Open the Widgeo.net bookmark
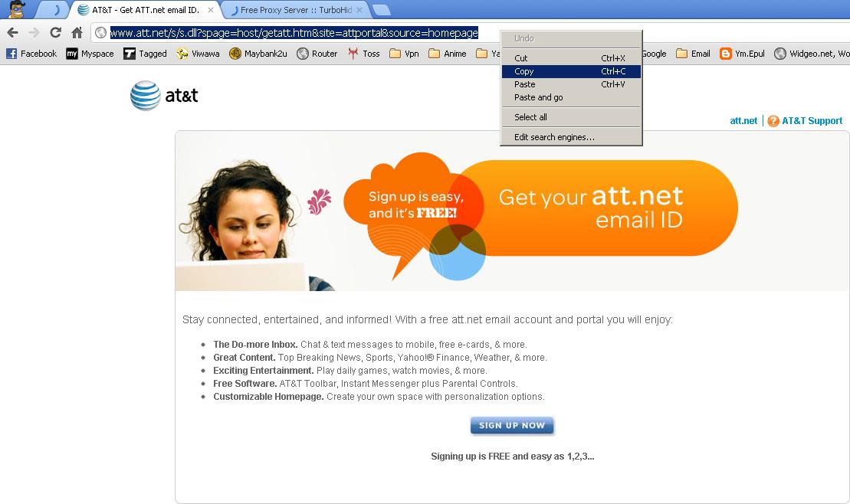 coord(812,54)
